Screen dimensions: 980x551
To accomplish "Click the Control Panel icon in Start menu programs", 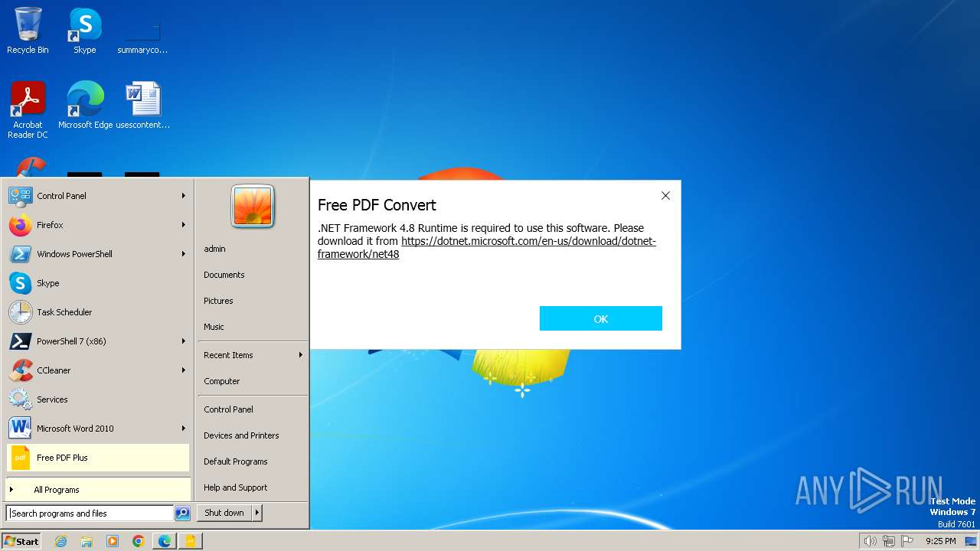I will tap(20, 196).
